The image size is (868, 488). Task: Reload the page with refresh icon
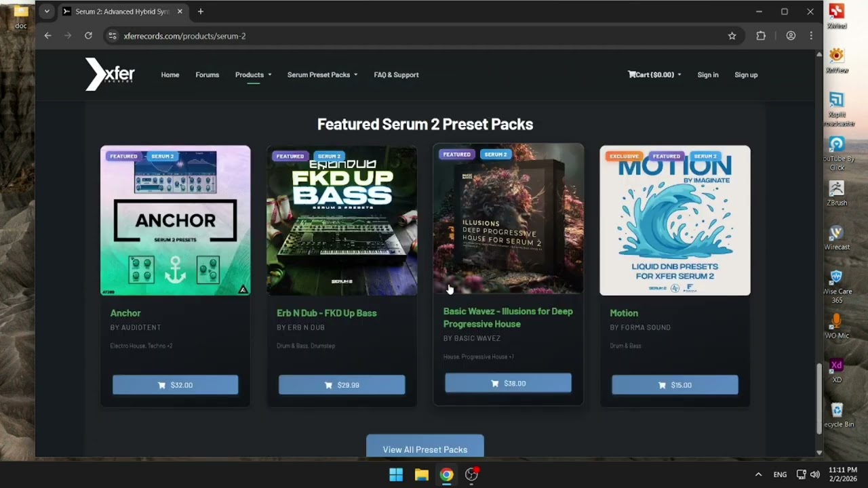pyautogui.click(x=88, y=36)
